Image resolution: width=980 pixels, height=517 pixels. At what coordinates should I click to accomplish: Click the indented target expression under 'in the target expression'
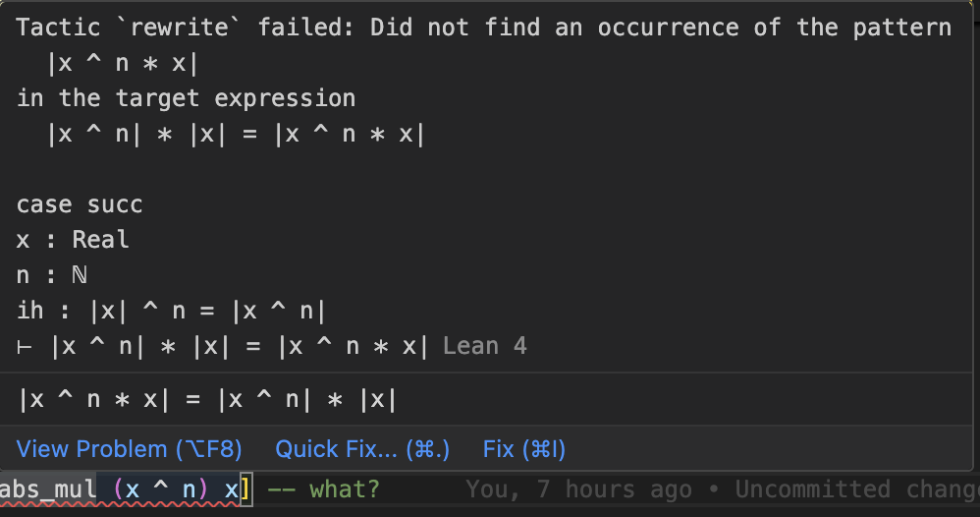point(236,134)
